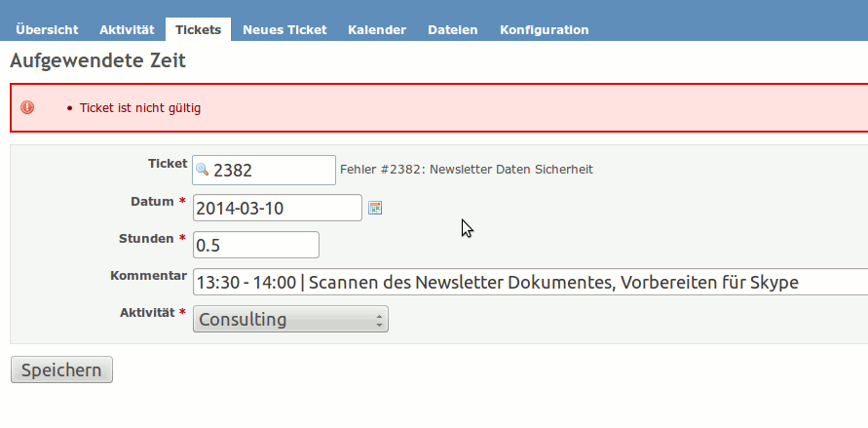Click the Speichern button
This screenshot has height=428, width=868.
[61, 370]
